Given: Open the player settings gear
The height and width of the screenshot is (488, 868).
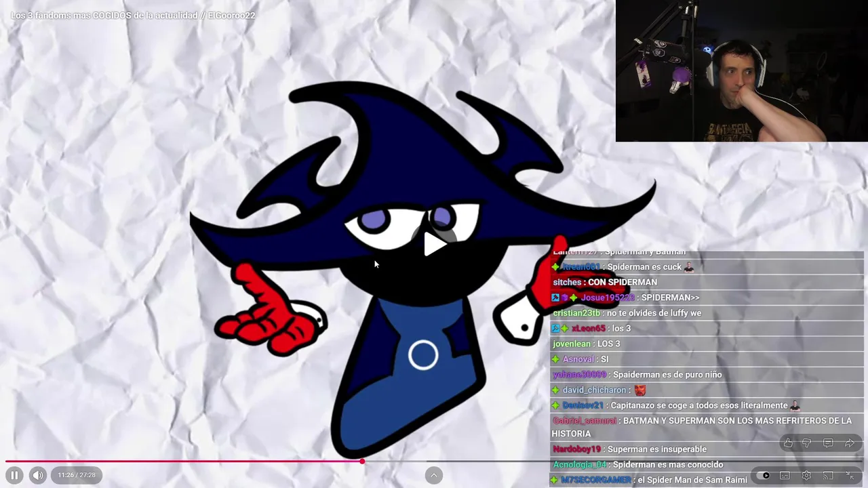Looking at the screenshot, I should (x=806, y=476).
